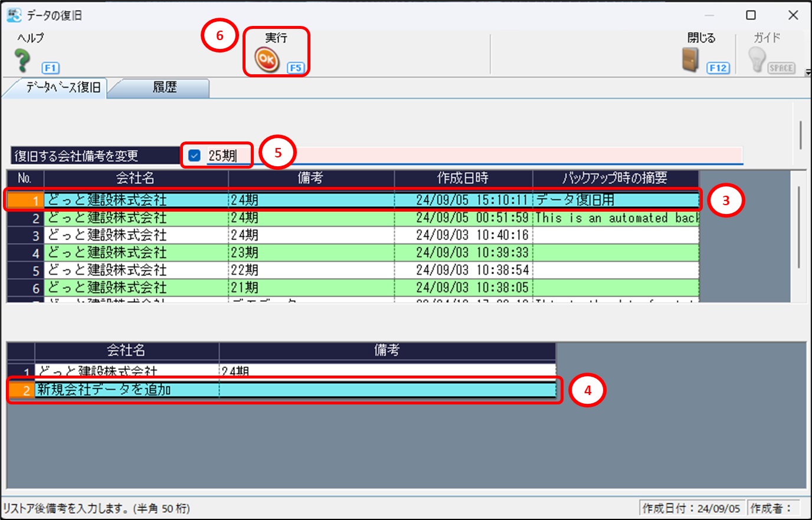Click the 25期 remarks input field
812x520 pixels.
coord(472,156)
